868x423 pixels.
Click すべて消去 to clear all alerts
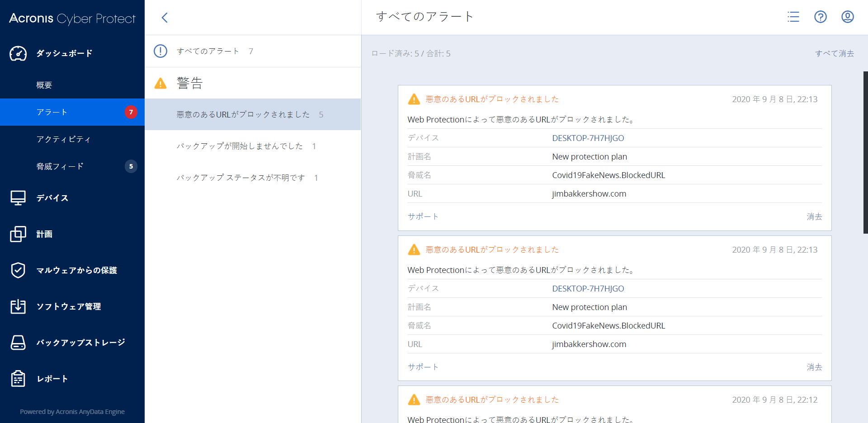(x=834, y=53)
